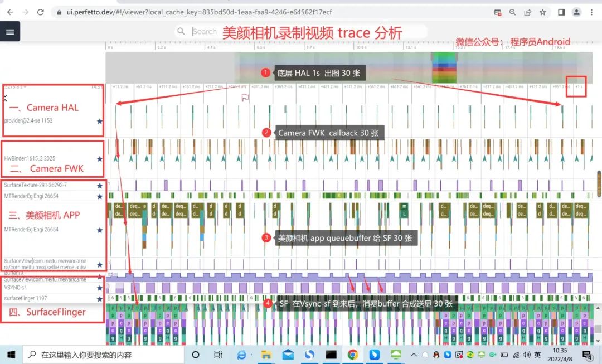Click the overview minimap above the timeline

[x=349, y=67]
